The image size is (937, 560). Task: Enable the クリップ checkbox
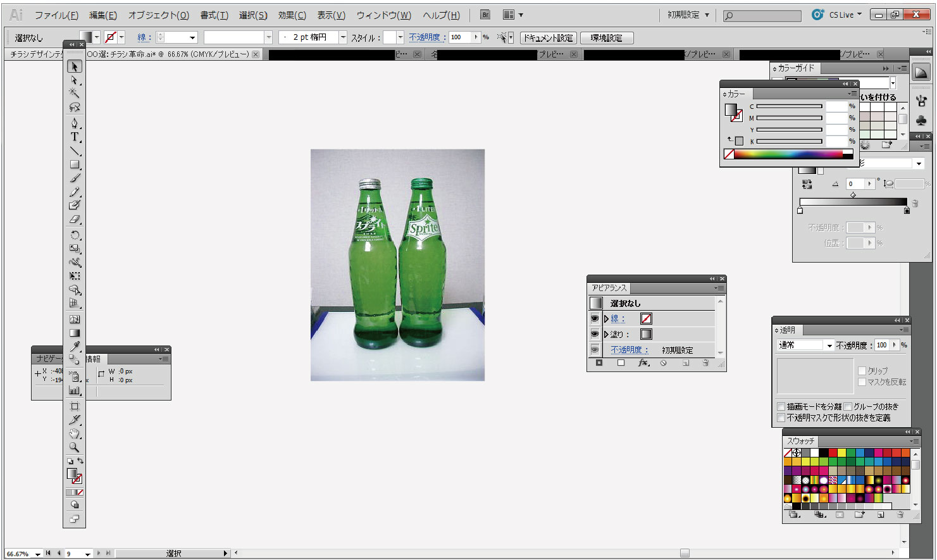point(862,371)
